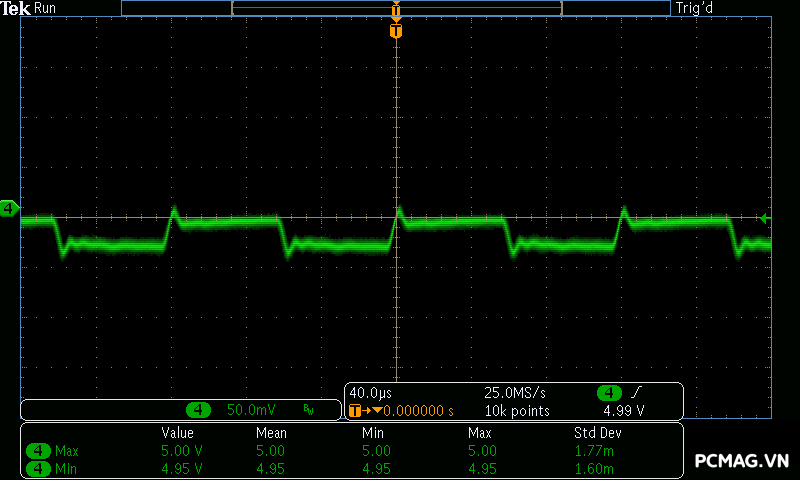The height and width of the screenshot is (480, 800).
Task: Click the Std Dev column header
Action: click(x=598, y=433)
